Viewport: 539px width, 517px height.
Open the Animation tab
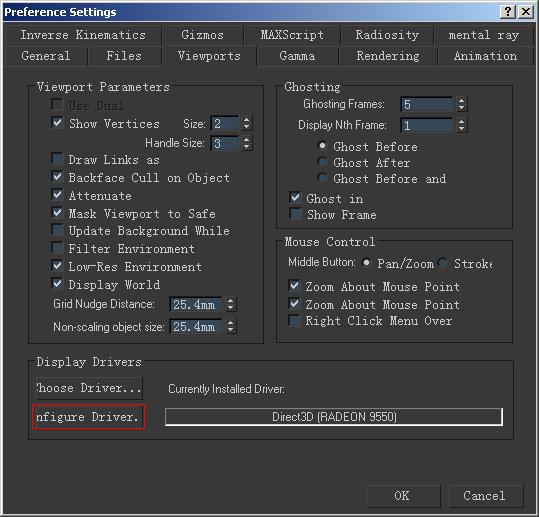[x=485, y=56]
